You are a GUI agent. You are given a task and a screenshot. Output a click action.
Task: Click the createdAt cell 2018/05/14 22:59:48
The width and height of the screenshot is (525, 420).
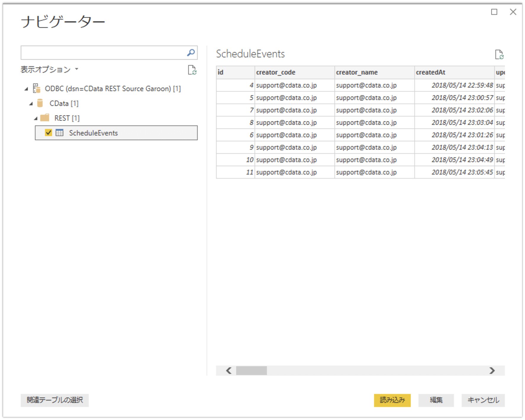pos(455,85)
